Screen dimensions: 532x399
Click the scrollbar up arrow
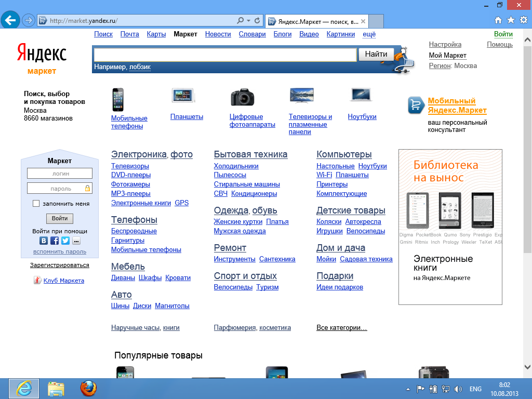(527, 40)
